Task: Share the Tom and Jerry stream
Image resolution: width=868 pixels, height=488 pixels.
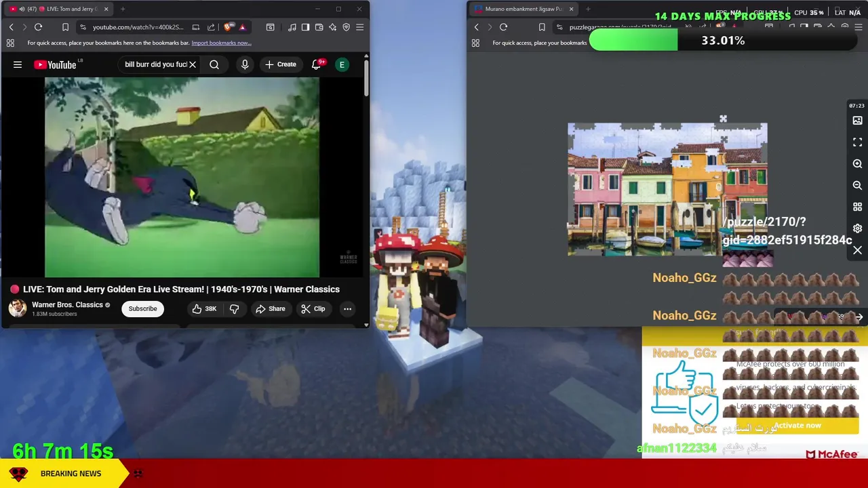Action: (270, 309)
